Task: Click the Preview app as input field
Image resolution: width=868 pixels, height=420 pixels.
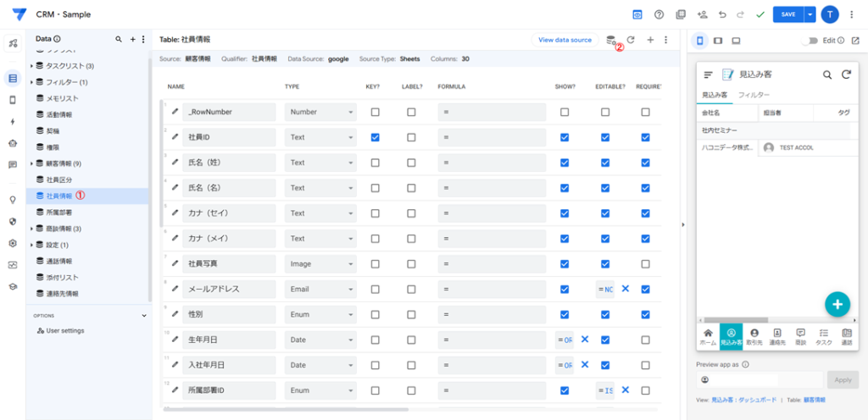Action: point(759,380)
